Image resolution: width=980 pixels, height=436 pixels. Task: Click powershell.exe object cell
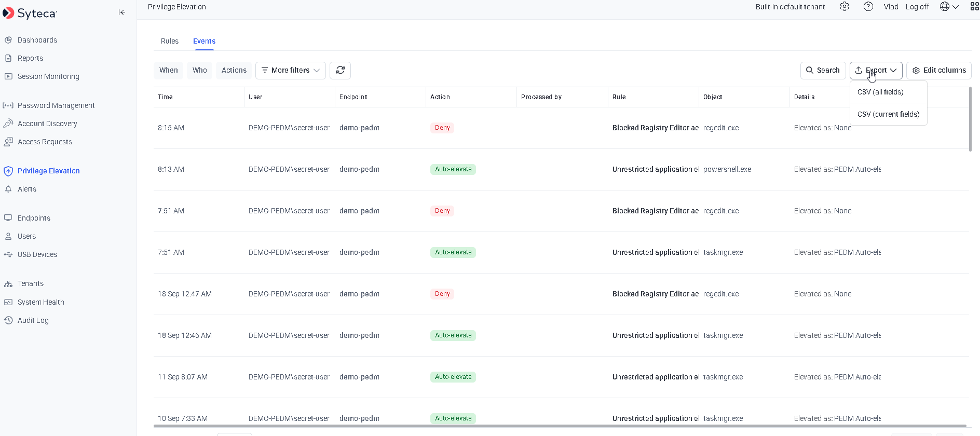pos(727,169)
